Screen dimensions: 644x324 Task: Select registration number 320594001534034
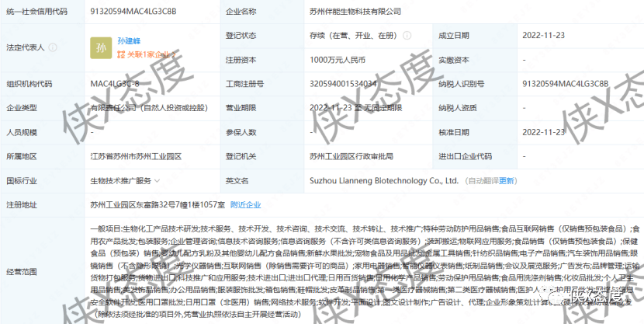pos(344,84)
